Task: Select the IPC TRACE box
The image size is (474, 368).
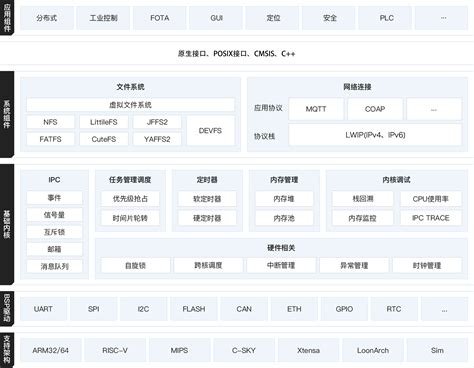Action: click(431, 218)
